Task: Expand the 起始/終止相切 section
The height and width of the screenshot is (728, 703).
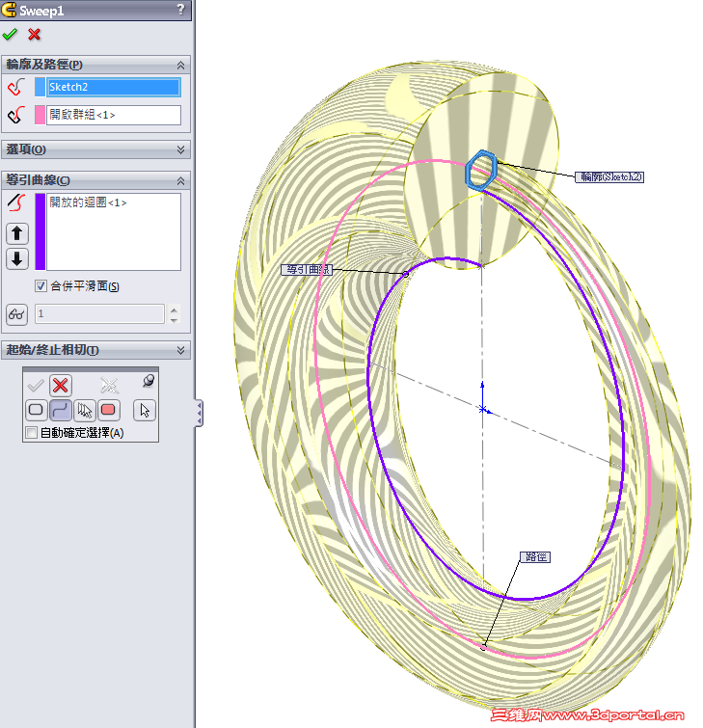Action: coord(180,350)
